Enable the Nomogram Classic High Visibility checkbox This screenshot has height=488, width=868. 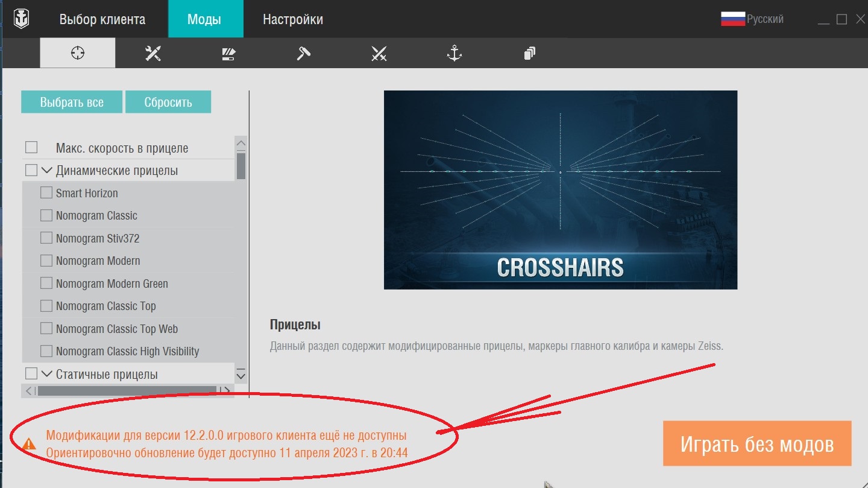46,351
